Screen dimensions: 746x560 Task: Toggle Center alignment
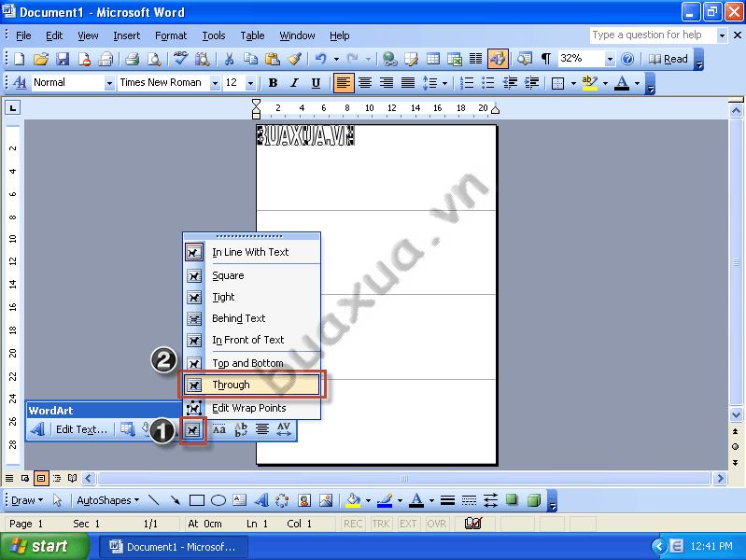pos(365,83)
